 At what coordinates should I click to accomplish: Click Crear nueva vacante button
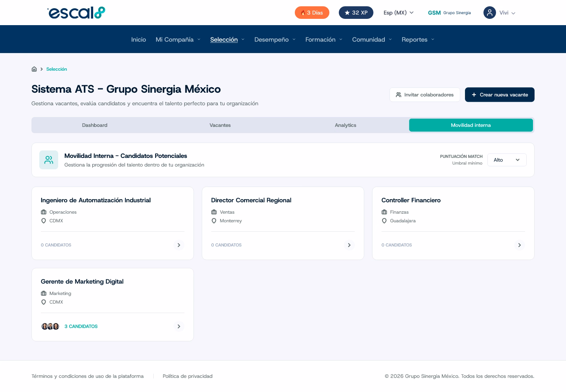click(x=500, y=95)
